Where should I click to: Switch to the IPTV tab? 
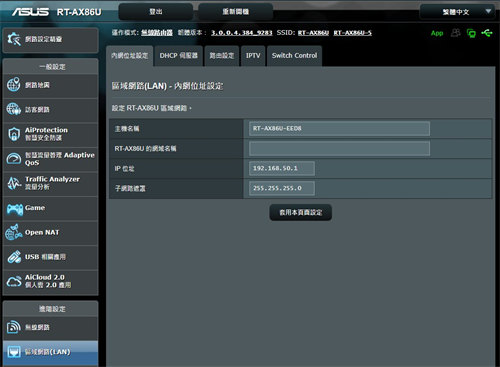pos(253,56)
